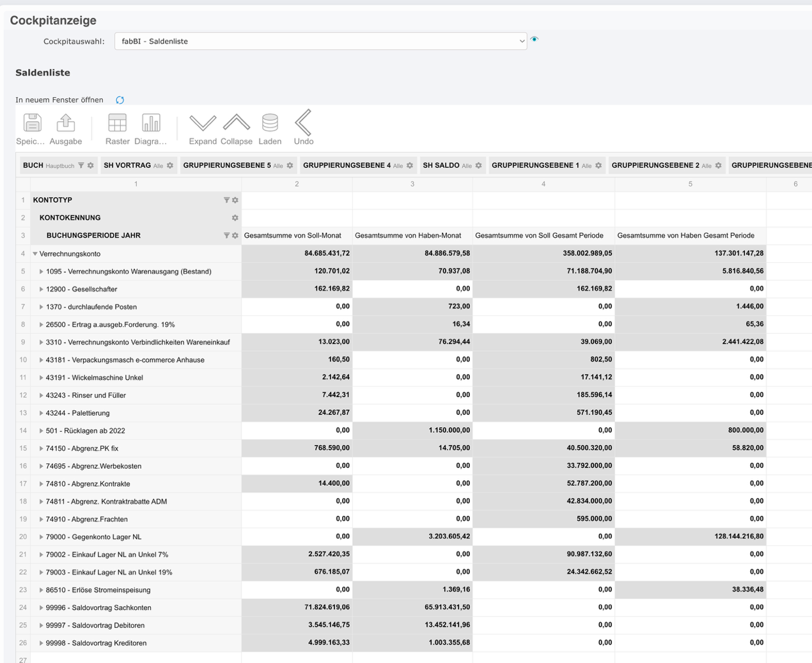
Task: Toggle the eye icon next to Cockpitauswahl
Action: click(535, 40)
